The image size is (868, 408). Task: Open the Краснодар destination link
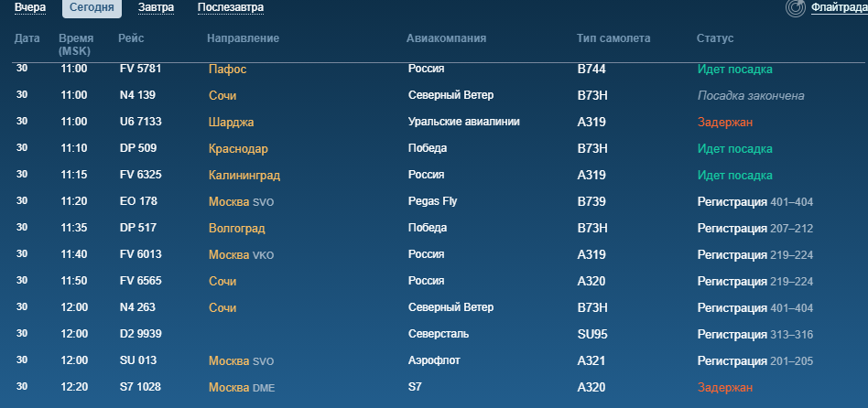[x=238, y=148]
